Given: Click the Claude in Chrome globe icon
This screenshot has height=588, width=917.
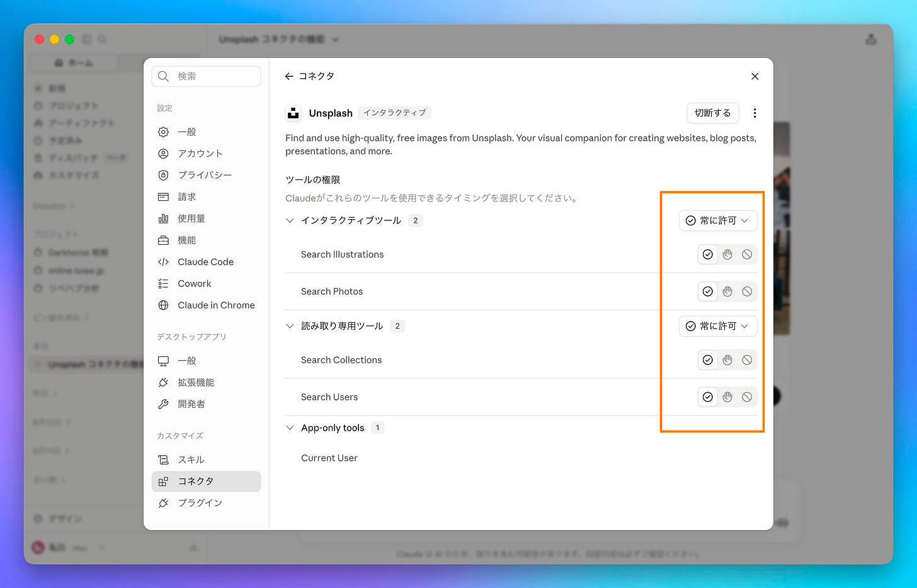Looking at the screenshot, I should click(163, 305).
